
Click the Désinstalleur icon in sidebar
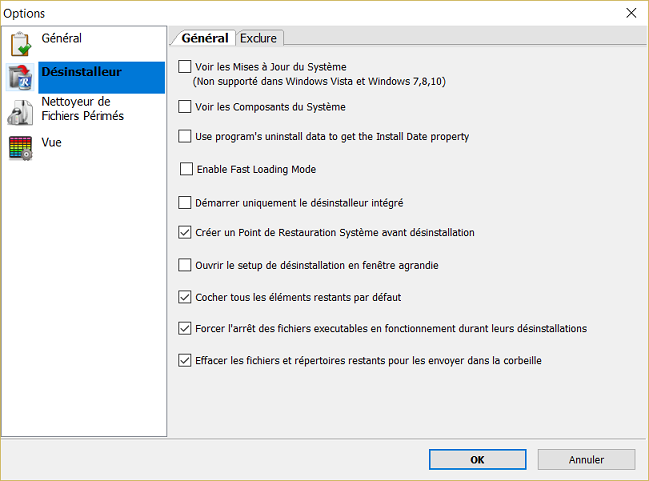click(x=20, y=78)
